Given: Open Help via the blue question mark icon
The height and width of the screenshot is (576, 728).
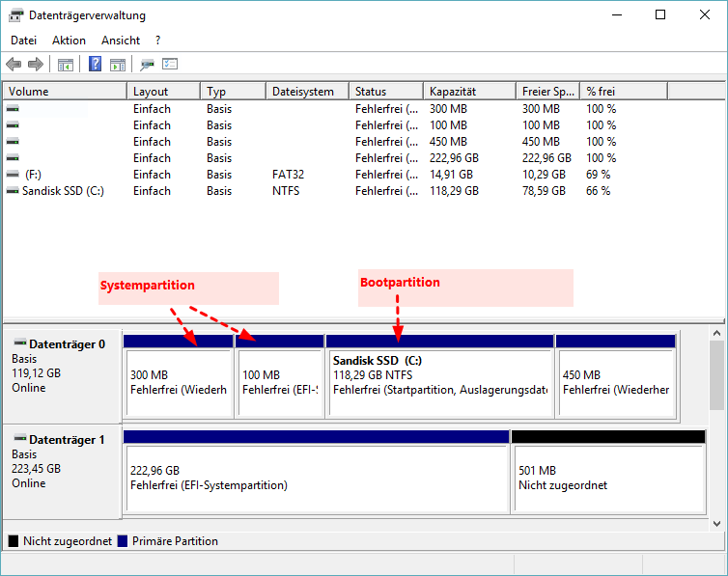Looking at the screenshot, I should pos(96,65).
